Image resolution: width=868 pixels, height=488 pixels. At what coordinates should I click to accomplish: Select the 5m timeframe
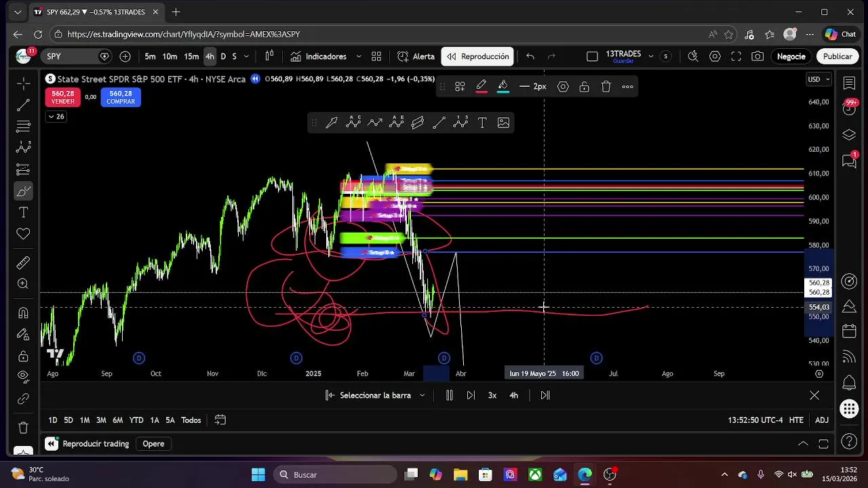150,56
